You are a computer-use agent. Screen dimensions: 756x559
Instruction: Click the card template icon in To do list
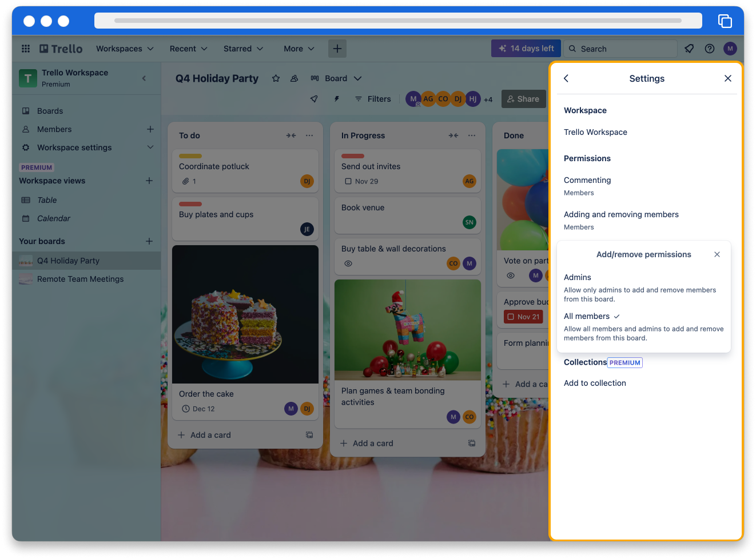[309, 435]
